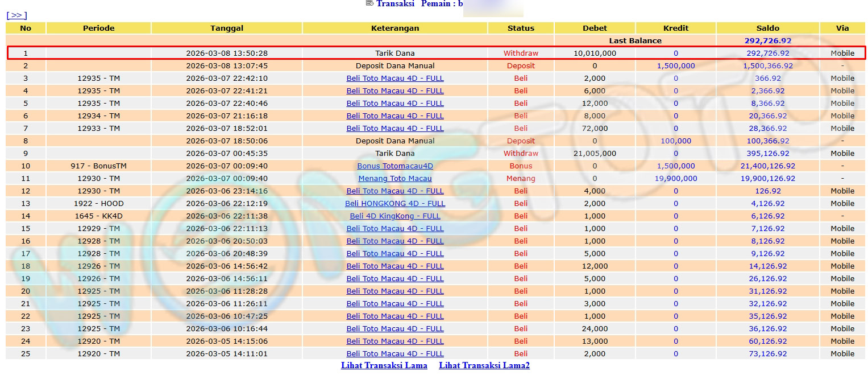Open the Lihat Transaksi Lama2 link

point(484,365)
